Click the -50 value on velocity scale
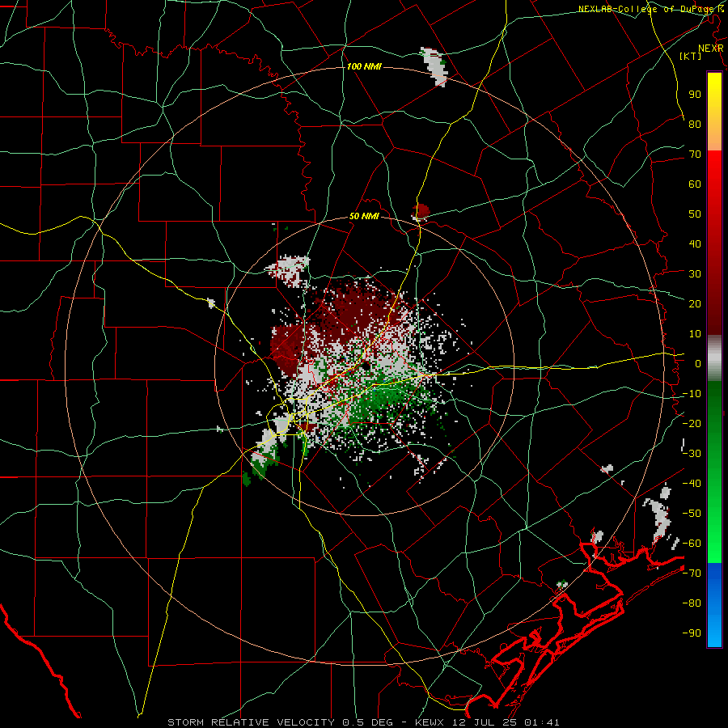 pyautogui.click(x=692, y=513)
